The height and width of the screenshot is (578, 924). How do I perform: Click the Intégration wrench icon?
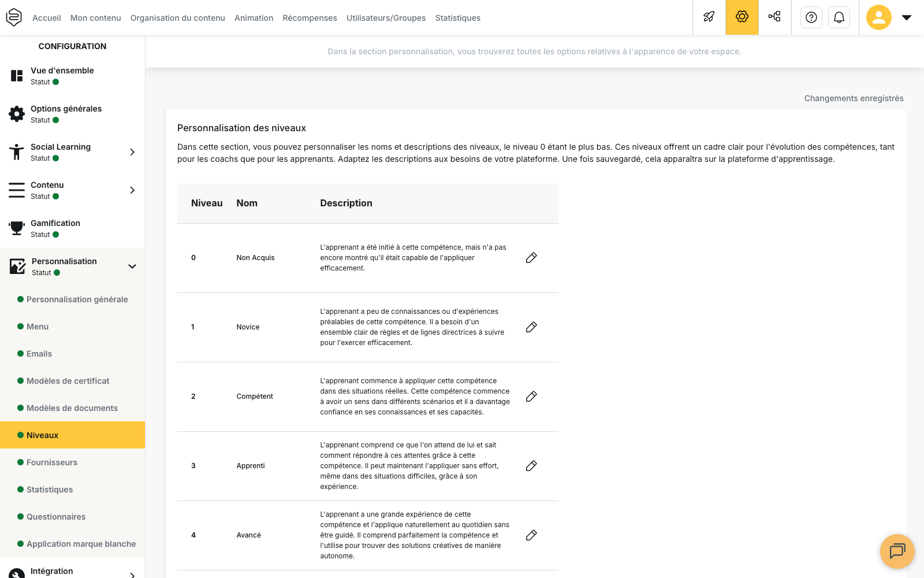(17, 573)
